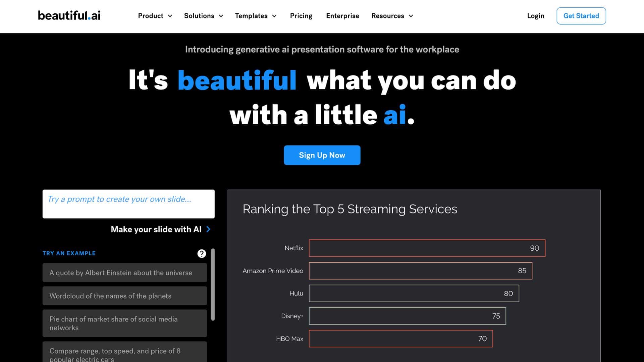Image resolution: width=644 pixels, height=362 pixels.
Task: Click the Amazon Prime Video chart label
Action: (x=273, y=271)
